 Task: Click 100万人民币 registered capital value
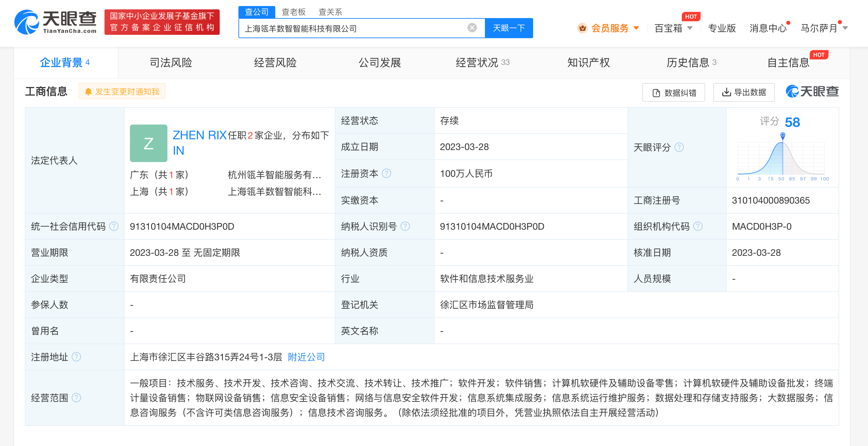click(x=466, y=173)
